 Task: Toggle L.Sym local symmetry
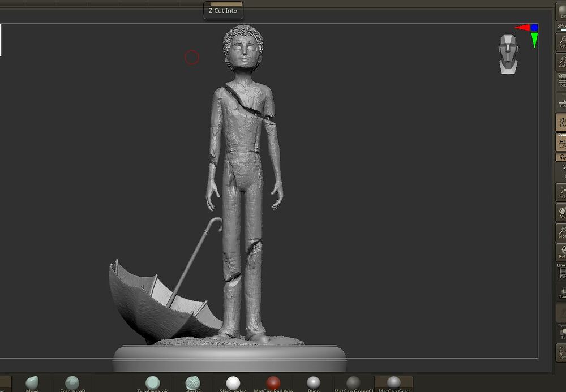pyautogui.click(x=561, y=142)
